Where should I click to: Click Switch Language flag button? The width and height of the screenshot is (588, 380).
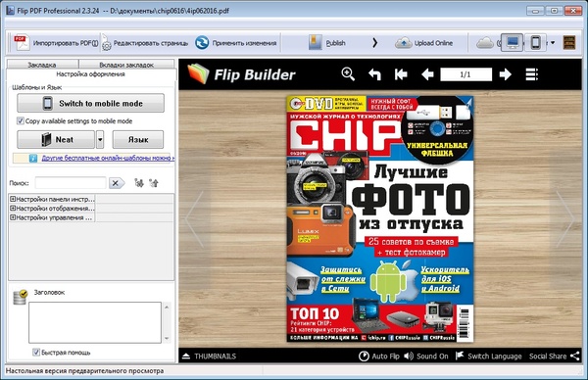coord(488,356)
